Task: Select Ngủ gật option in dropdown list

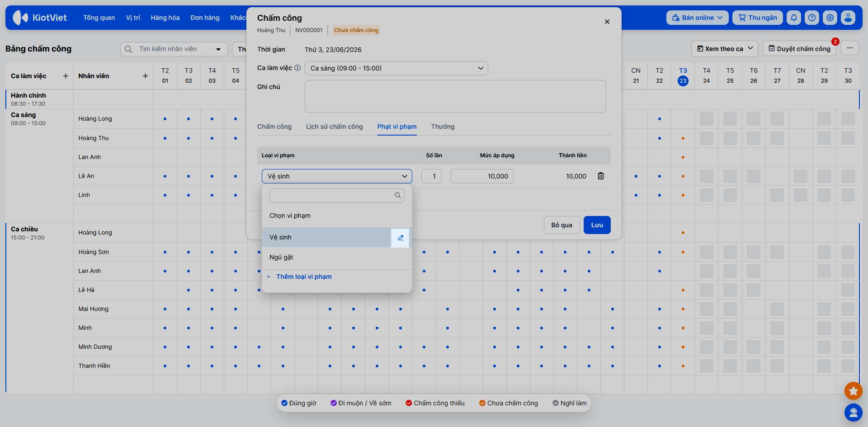Action: point(337,257)
